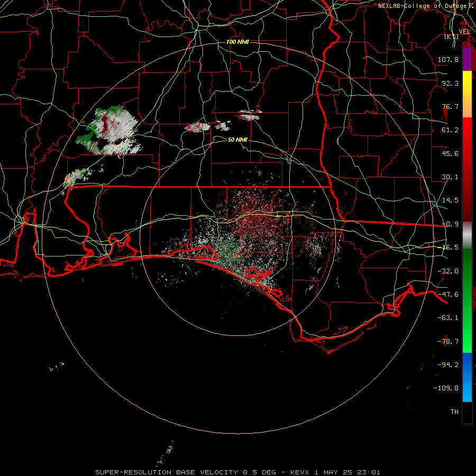This screenshot has height=476, width=476.
Task: Click the yellow segment of velocity color scale
Action: 467,94
